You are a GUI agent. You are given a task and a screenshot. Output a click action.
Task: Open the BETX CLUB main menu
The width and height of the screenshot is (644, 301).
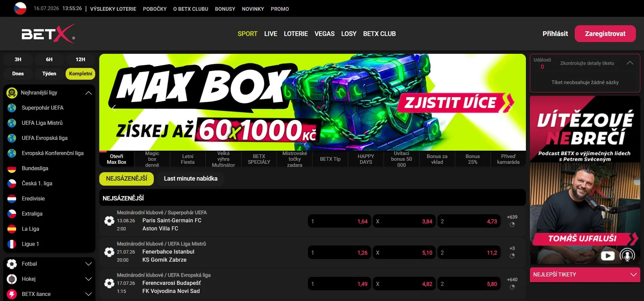(379, 34)
